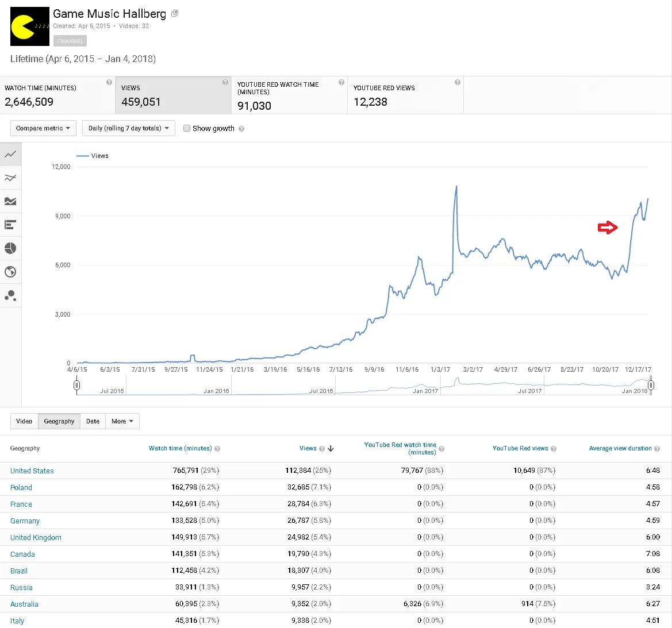Viewport: 672px width, 628px height.
Task: Click the Pac-Man channel avatar
Action: [x=30, y=26]
